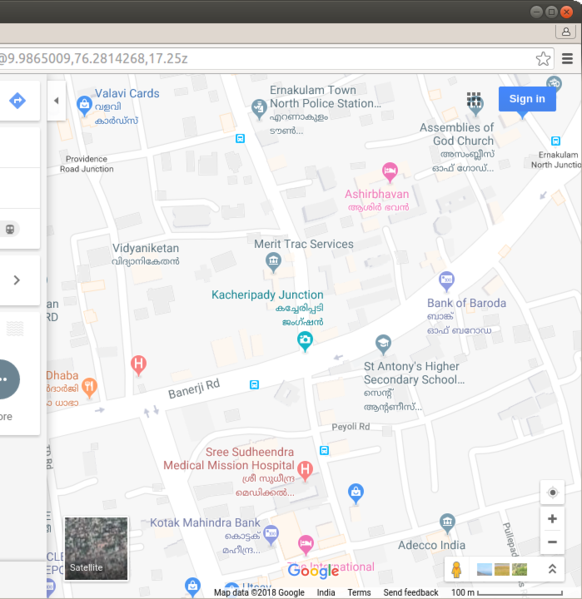
Task: Click the Dhaba restaurant pin
Action: coord(89,387)
